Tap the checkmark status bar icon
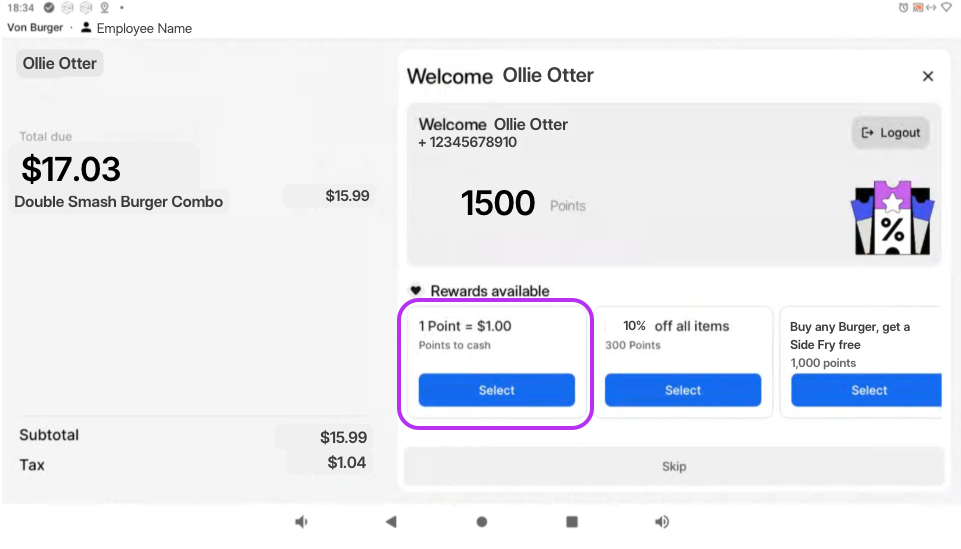Screen dimensions: 961x549 49,8
